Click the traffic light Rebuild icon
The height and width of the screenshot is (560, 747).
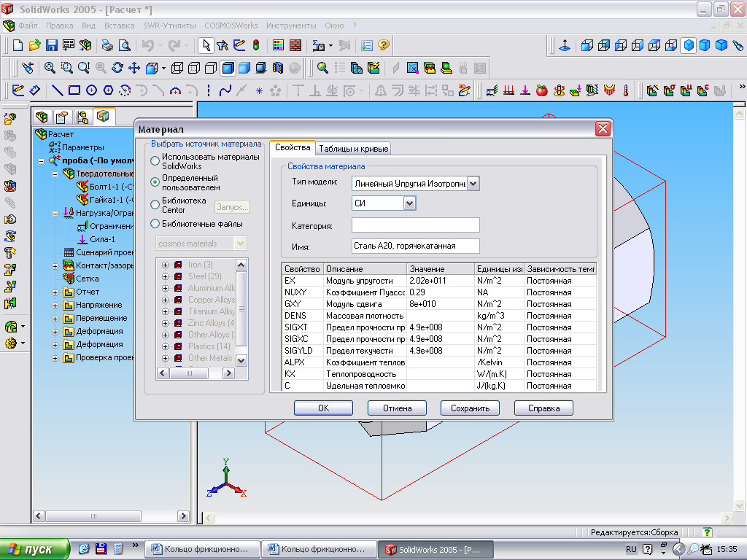[256, 45]
